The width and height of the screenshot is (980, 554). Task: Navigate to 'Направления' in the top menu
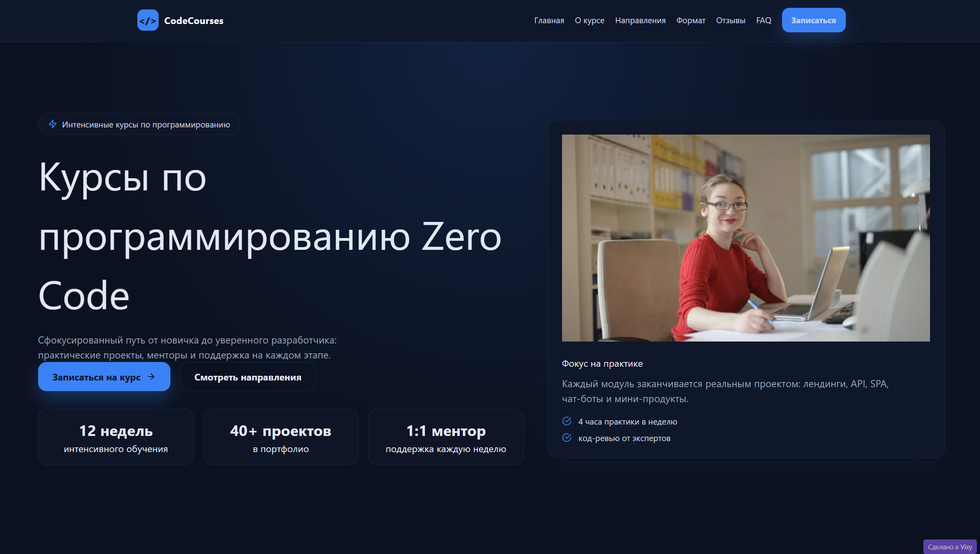pyautogui.click(x=640, y=20)
